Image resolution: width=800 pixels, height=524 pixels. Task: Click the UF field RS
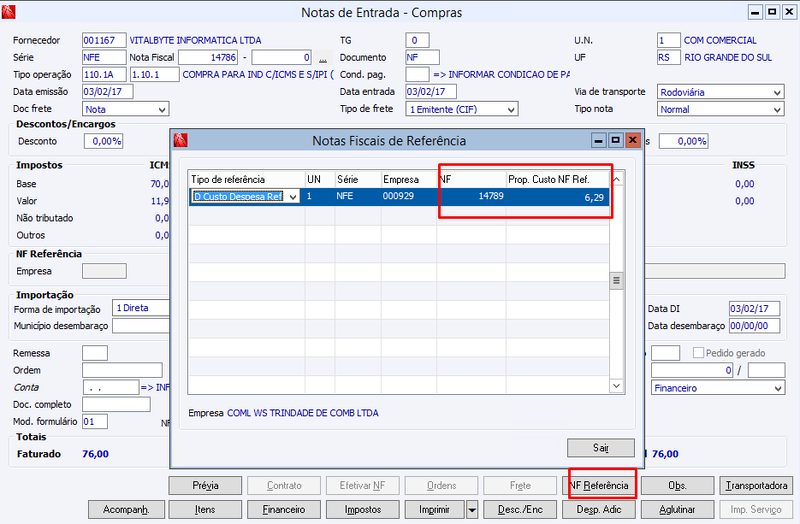(x=669, y=58)
